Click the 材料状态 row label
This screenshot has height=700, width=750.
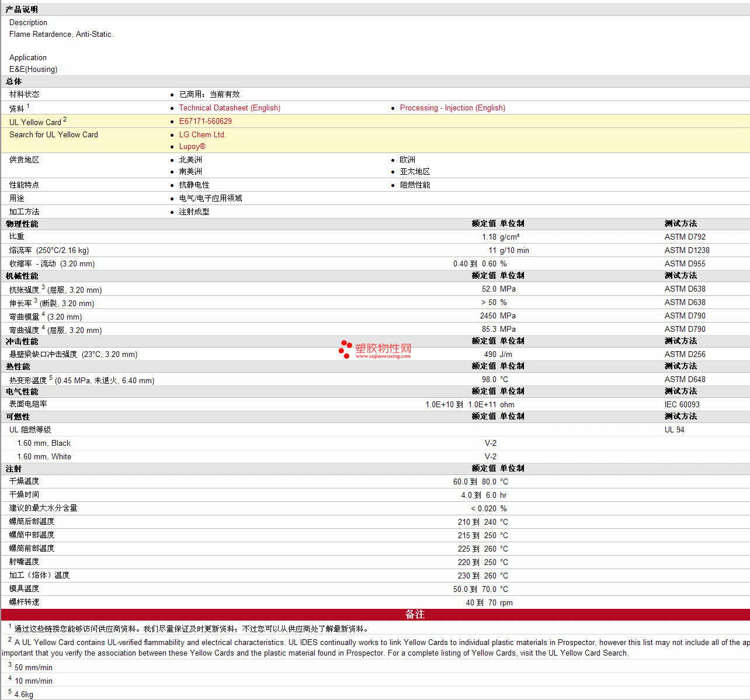click(24, 95)
